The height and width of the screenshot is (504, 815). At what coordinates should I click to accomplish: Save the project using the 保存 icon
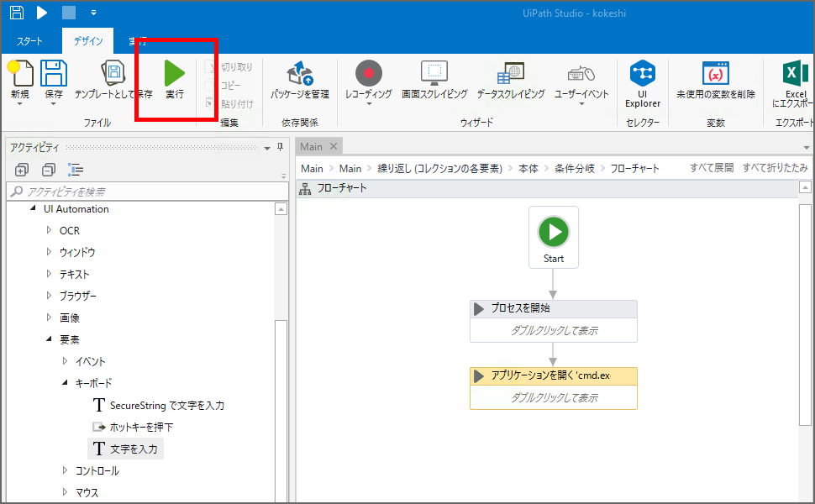[52, 81]
